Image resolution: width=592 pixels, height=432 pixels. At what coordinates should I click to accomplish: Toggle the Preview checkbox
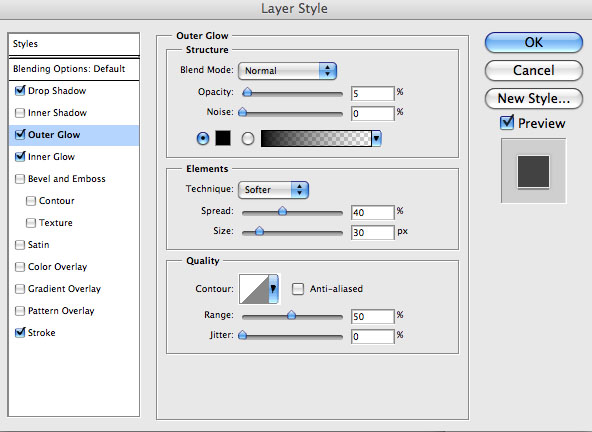[507, 123]
